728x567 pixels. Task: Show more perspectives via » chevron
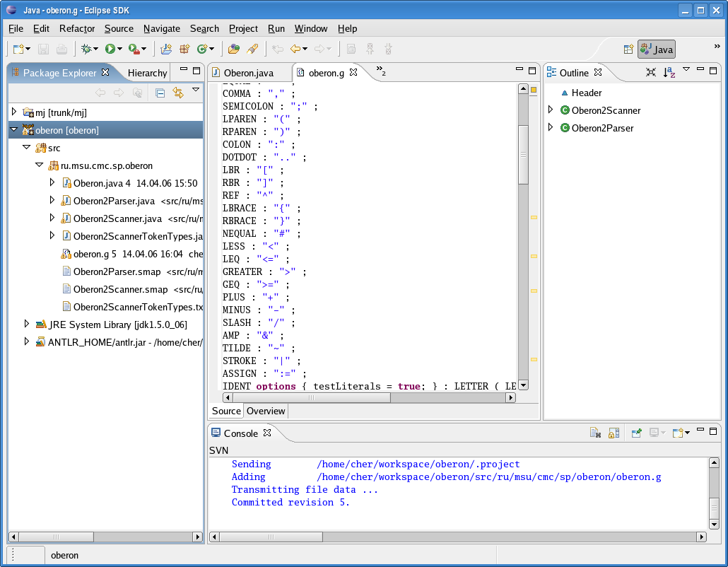click(717, 47)
